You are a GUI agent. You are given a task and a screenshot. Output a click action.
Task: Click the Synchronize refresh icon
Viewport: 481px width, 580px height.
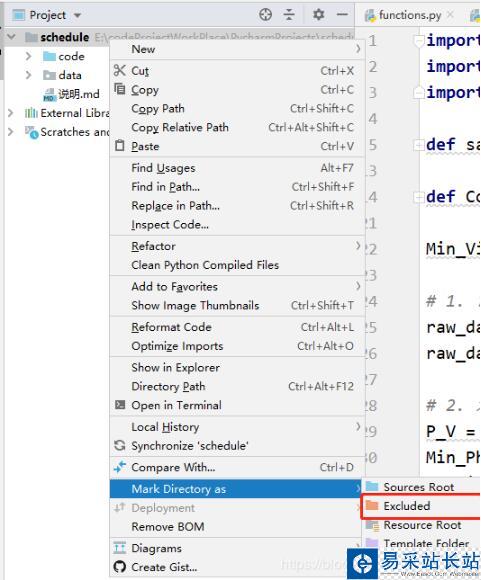(120, 445)
